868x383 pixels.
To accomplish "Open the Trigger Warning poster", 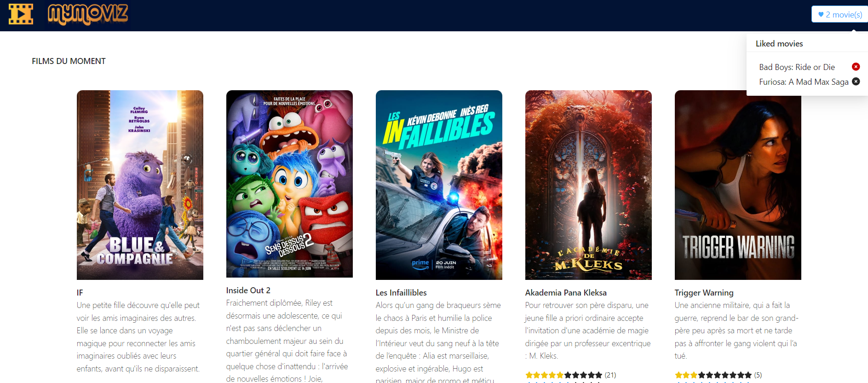I will [738, 185].
